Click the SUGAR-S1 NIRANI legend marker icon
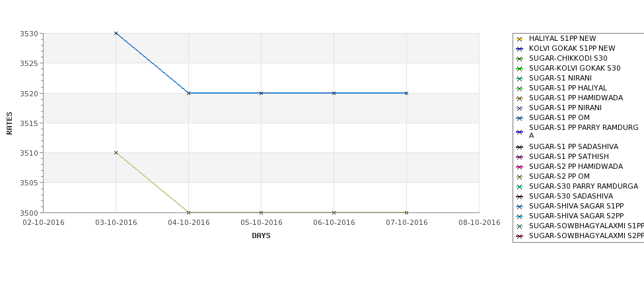Viewport: 644px width, 283px height. [519, 79]
